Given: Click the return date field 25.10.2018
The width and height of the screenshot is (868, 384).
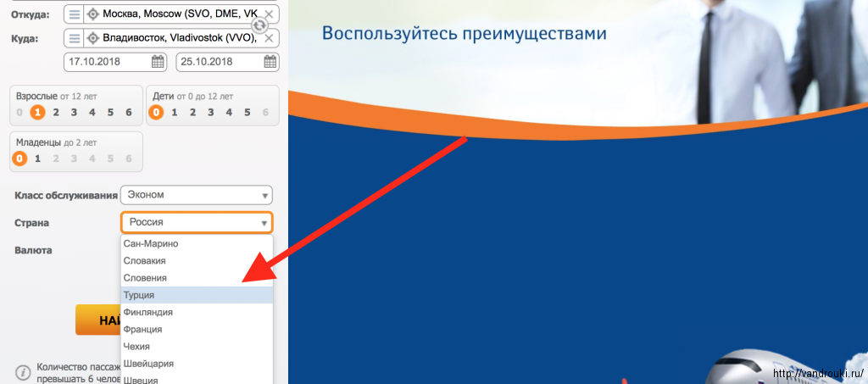Looking at the screenshot, I should coord(227,62).
